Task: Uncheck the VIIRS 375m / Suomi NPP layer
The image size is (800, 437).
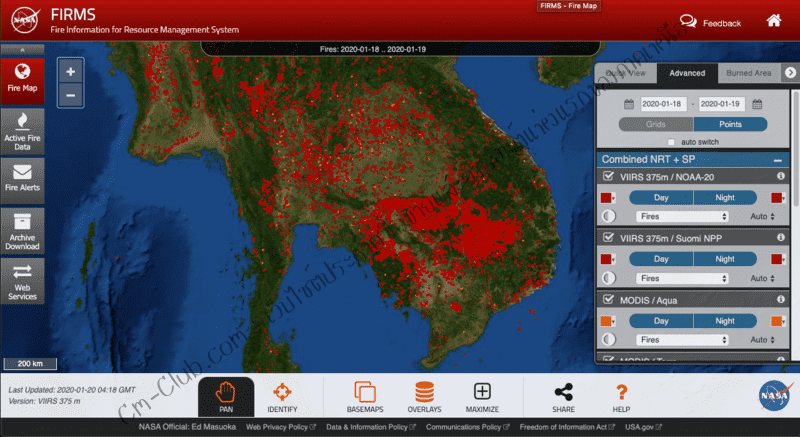Action: coord(608,238)
